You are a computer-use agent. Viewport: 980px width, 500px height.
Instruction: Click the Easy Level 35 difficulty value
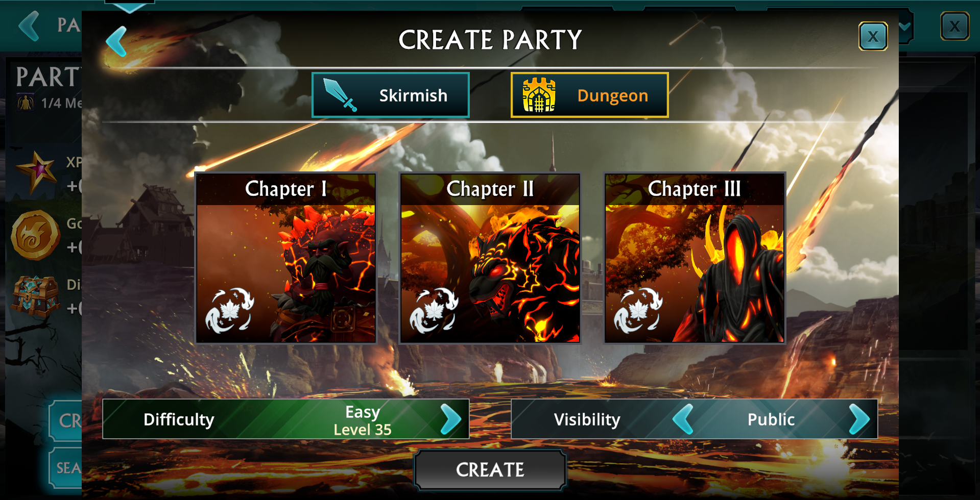click(363, 420)
